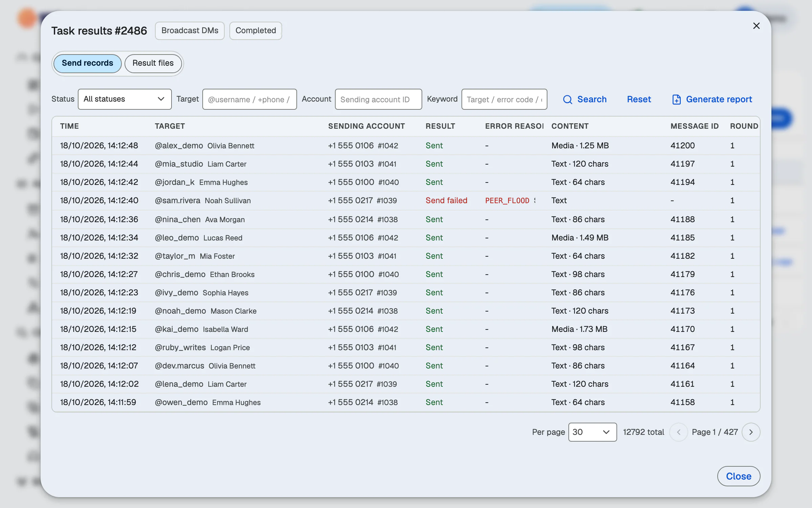Switch to the Result files tab
Viewport: 812px width, 508px height.
coord(153,63)
